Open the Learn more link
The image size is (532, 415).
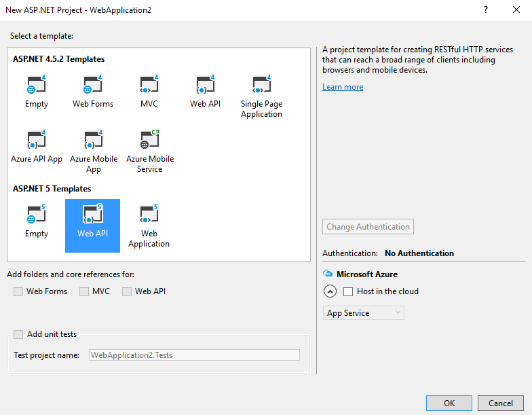343,87
